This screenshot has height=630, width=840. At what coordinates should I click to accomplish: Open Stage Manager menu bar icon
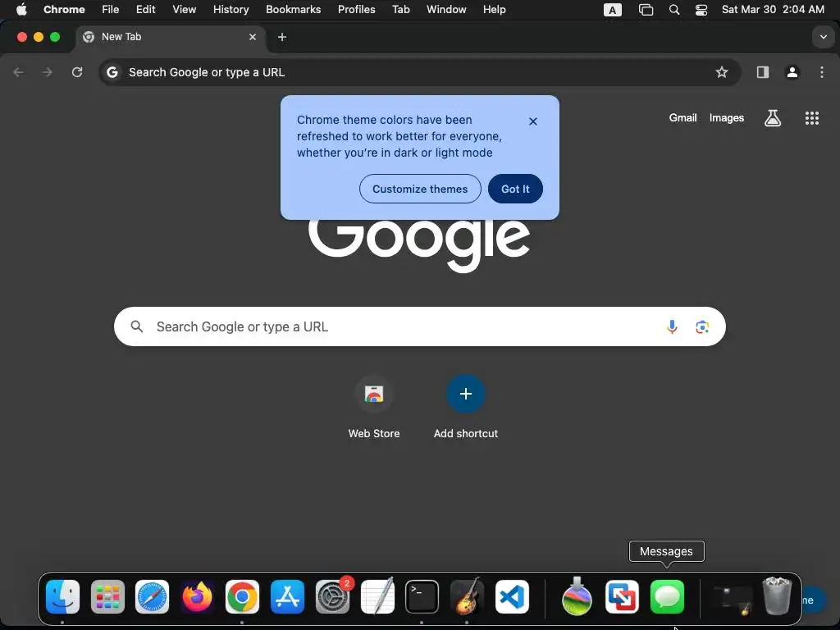coord(646,10)
